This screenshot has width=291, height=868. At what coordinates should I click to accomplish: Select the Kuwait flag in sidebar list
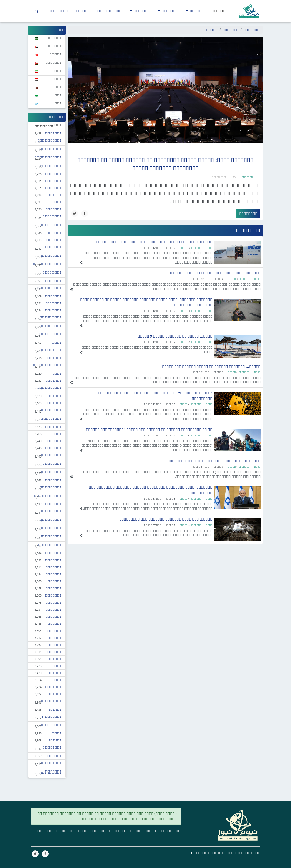(36, 71)
